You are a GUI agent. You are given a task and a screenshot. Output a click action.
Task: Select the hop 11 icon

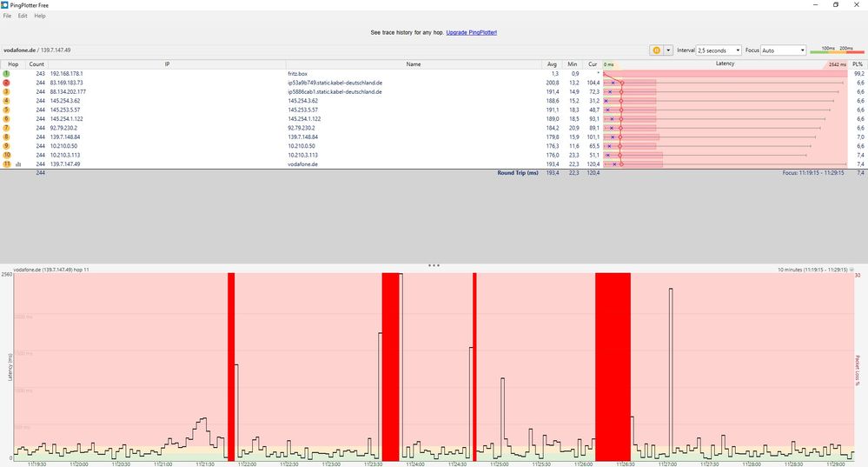[6, 164]
